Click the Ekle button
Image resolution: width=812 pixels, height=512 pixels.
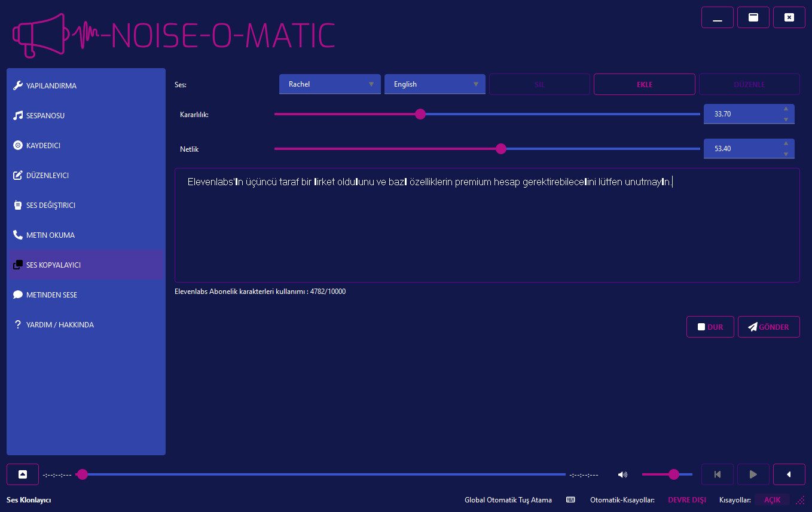pyautogui.click(x=644, y=84)
